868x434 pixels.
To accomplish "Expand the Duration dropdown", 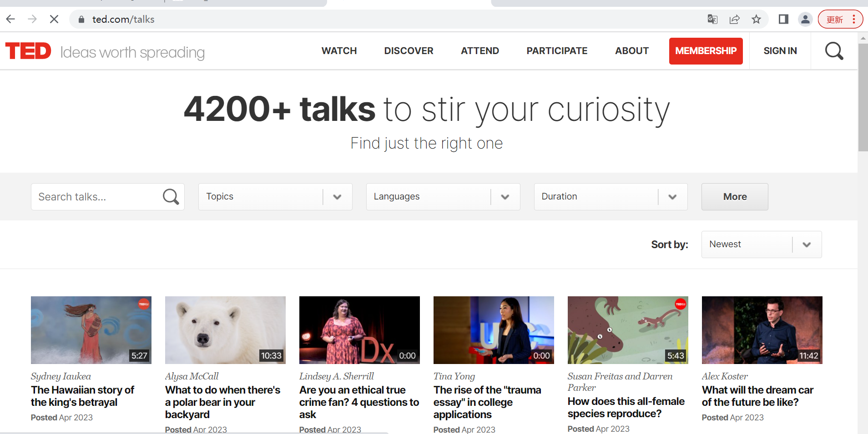I will (x=611, y=197).
